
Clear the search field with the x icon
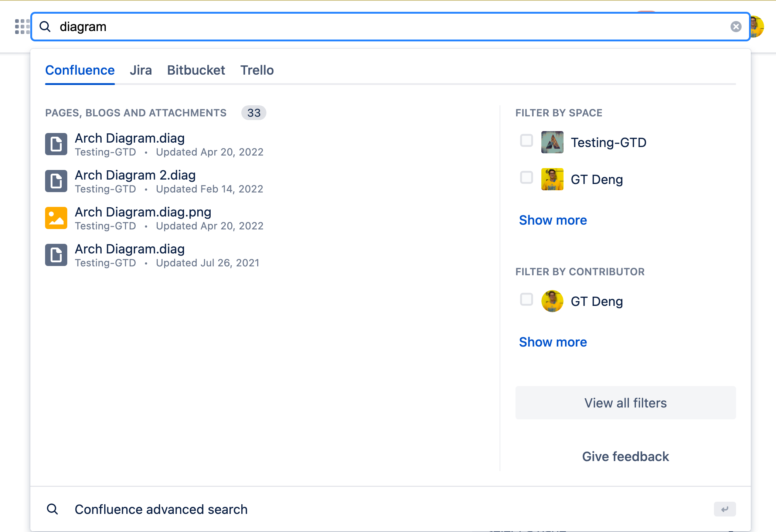[736, 26]
